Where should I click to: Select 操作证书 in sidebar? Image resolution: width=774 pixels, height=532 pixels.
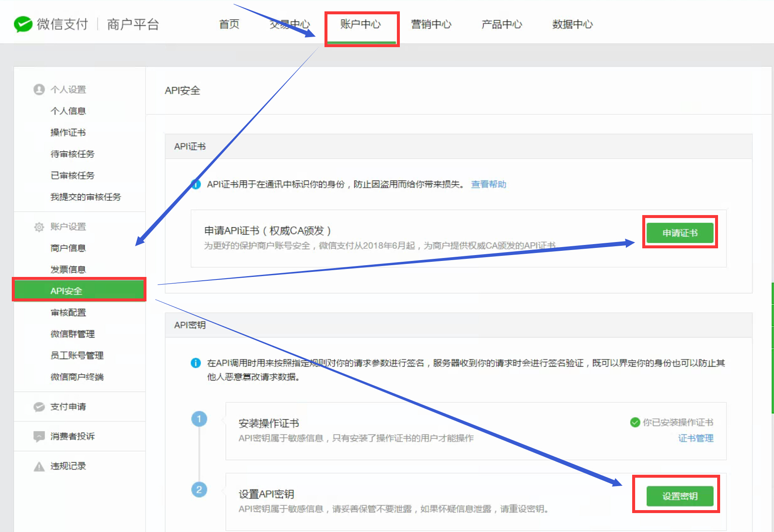(x=68, y=133)
